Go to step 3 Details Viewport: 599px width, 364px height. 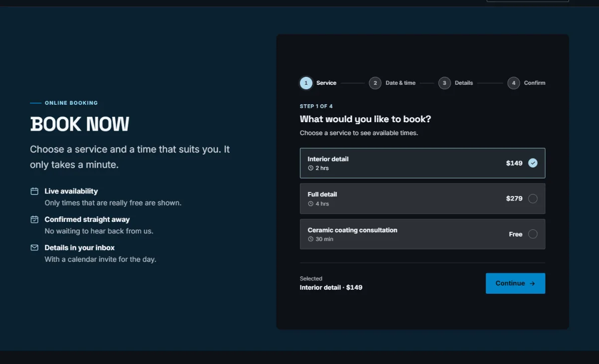pyautogui.click(x=456, y=83)
